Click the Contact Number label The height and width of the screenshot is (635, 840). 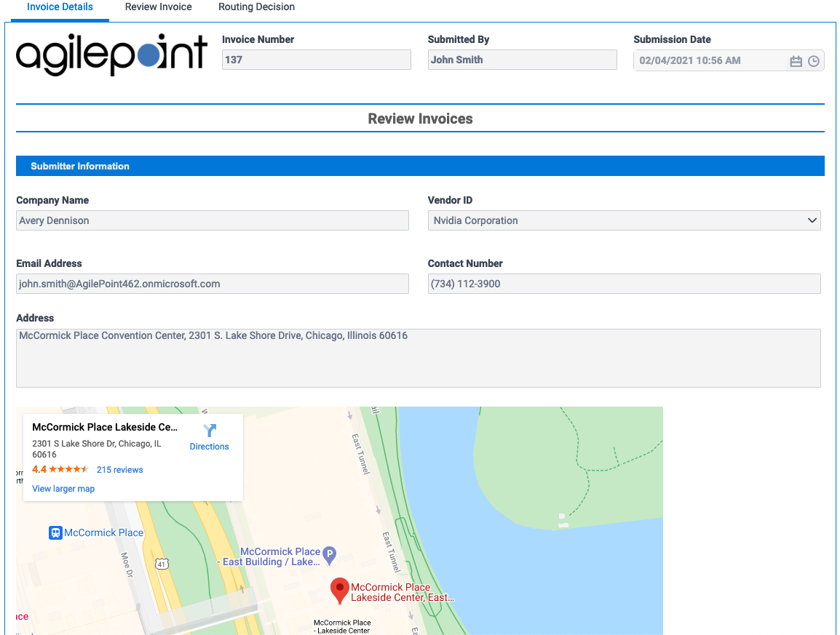pyautogui.click(x=465, y=263)
